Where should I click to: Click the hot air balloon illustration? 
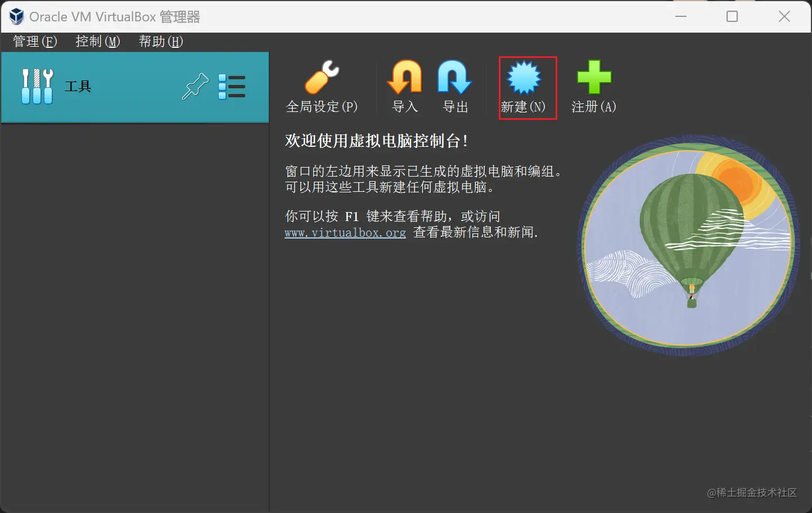[x=688, y=245]
